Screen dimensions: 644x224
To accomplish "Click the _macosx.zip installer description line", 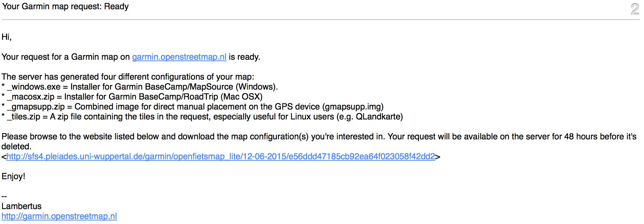I will point(132,97).
